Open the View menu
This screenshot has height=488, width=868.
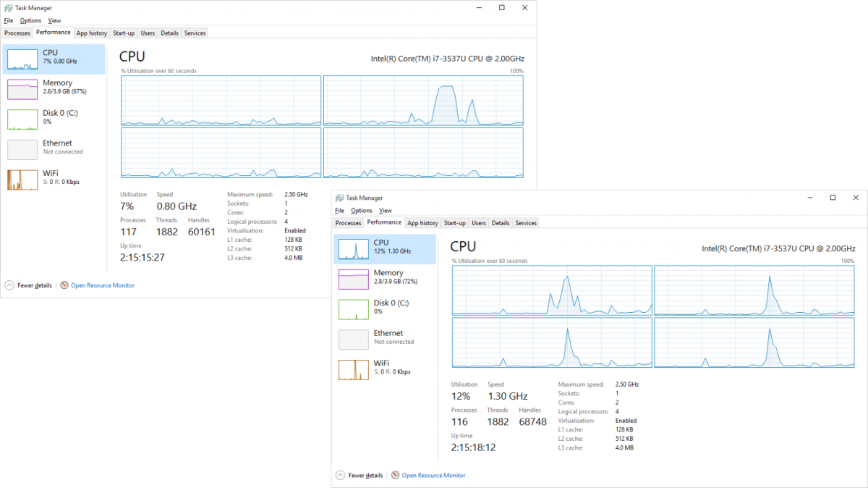(385, 210)
